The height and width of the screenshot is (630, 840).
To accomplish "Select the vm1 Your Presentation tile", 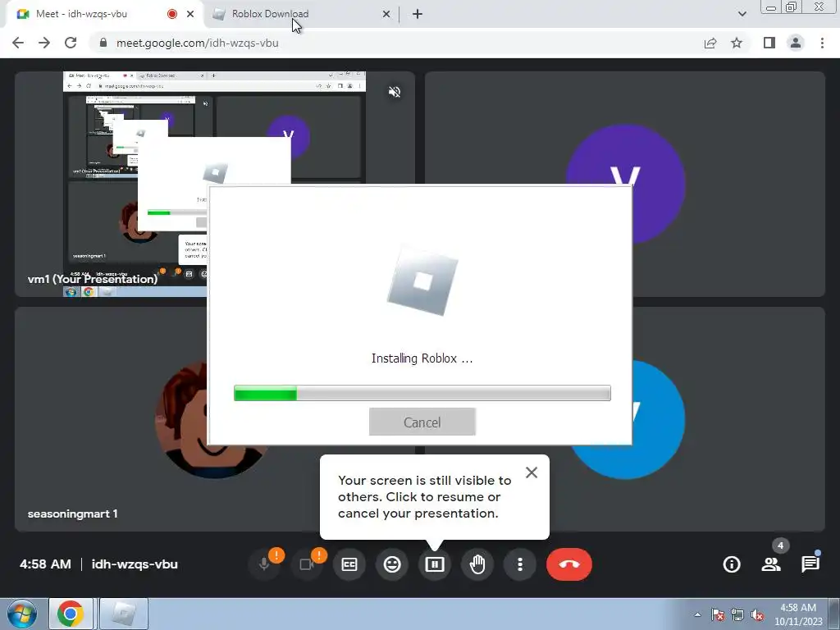I will click(x=215, y=184).
